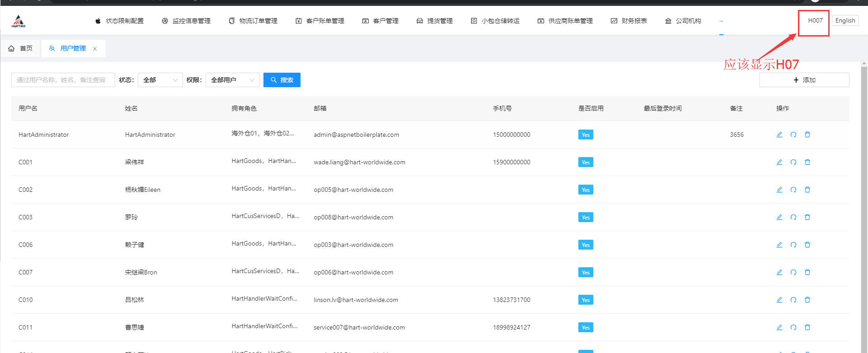868x353 pixels.
Task: Click the blue 搜索 button
Action: click(282, 80)
